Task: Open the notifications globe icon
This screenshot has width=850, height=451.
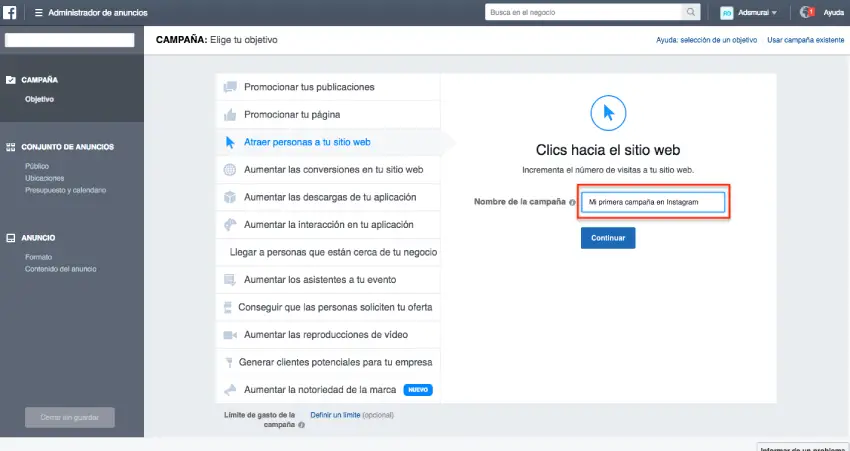Action: pos(806,12)
